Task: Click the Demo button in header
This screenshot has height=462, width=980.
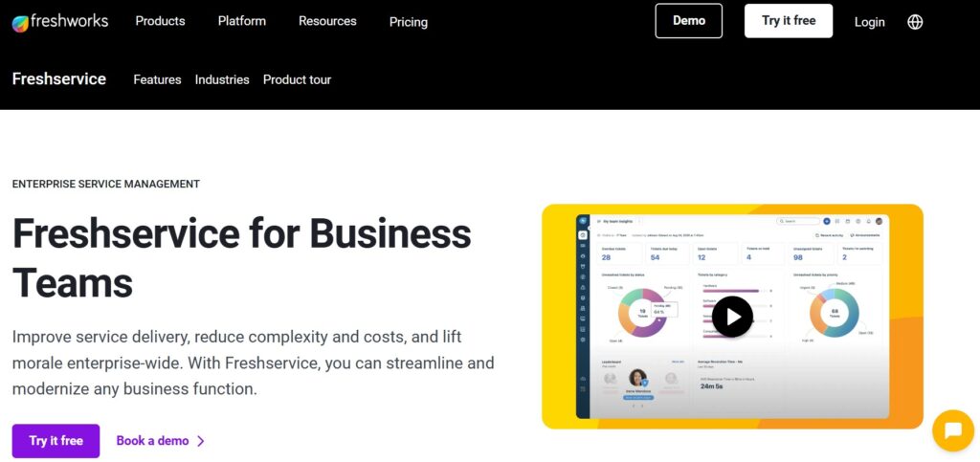Action: coord(689,21)
